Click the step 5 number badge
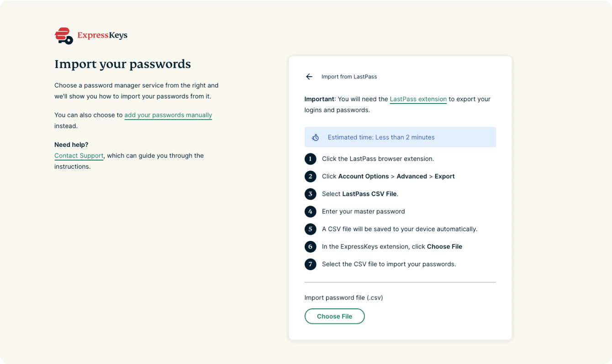This screenshot has height=364, width=612. pos(311,229)
